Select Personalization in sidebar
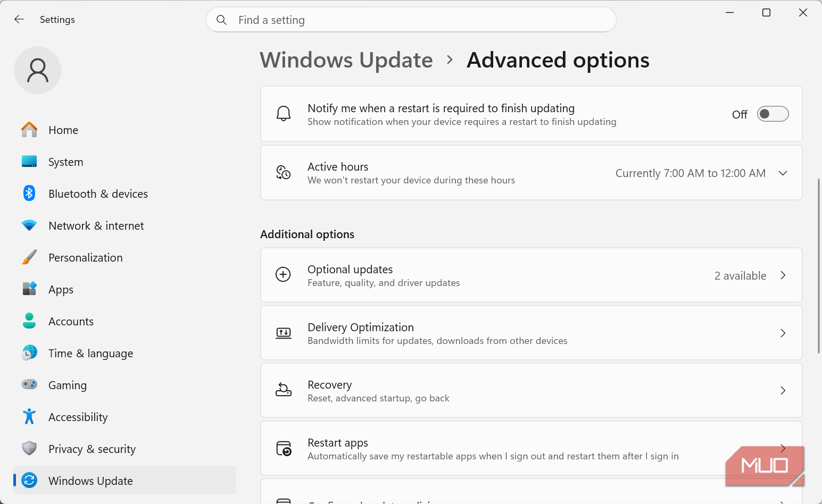Screen dimensions: 822x504 [x=85, y=258]
